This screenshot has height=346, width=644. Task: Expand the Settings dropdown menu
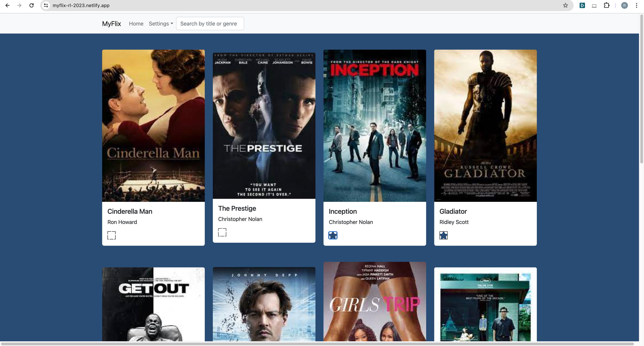161,24
